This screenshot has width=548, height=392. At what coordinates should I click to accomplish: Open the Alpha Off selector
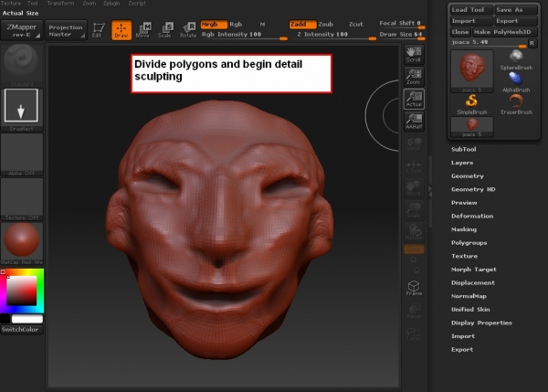coord(22,154)
